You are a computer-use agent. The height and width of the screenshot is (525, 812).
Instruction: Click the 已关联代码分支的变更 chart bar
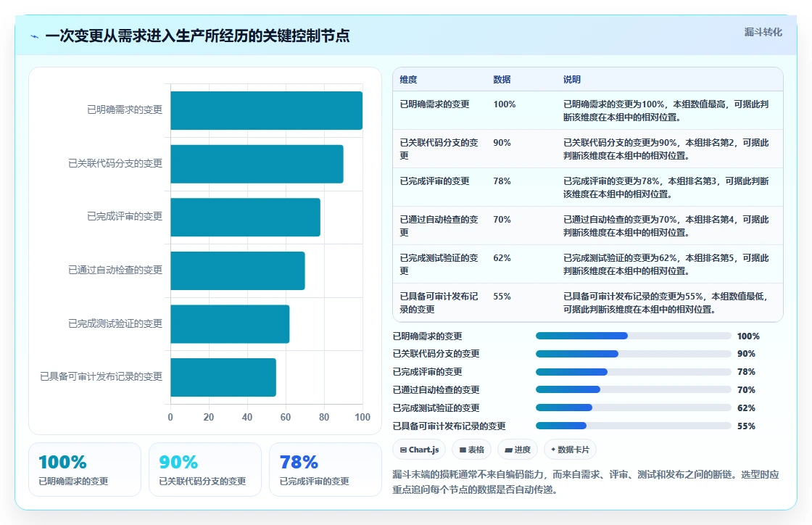tap(257, 164)
